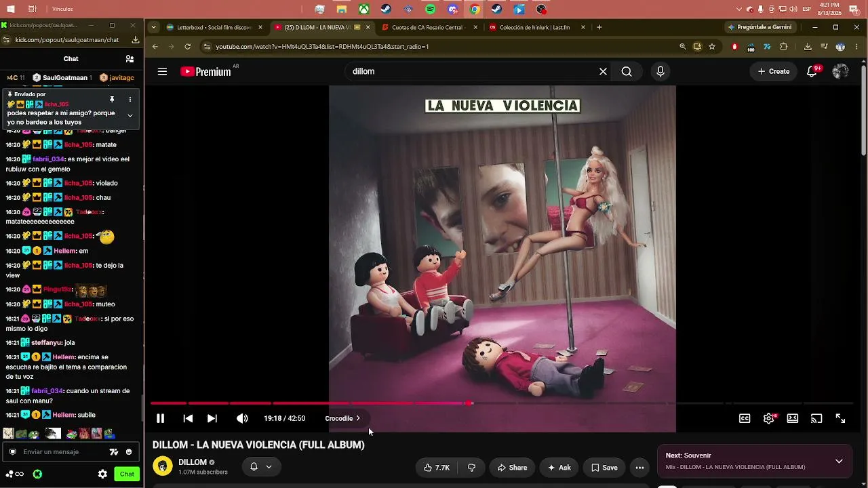Show hidden system tray icons
This screenshot has width=868, height=488.
click(739, 9)
